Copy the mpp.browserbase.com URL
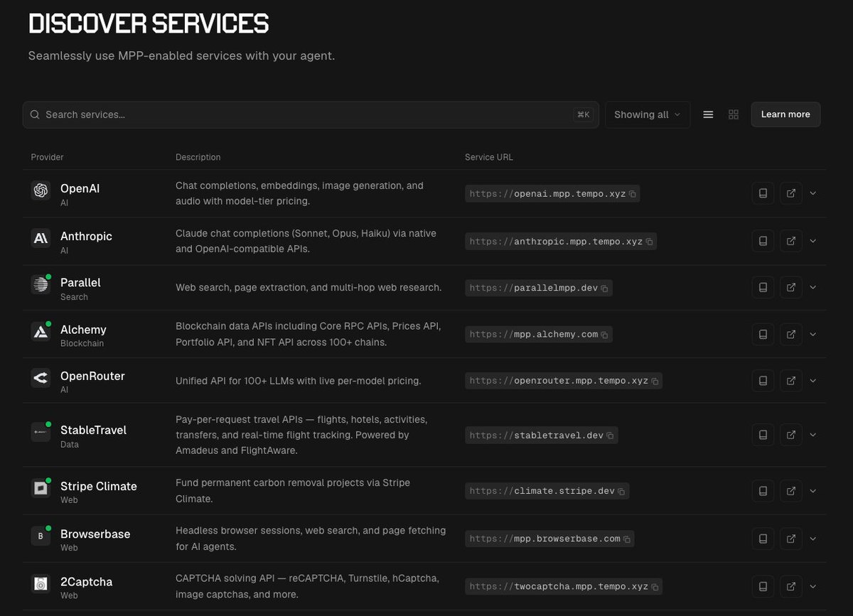 click(627, 539)
